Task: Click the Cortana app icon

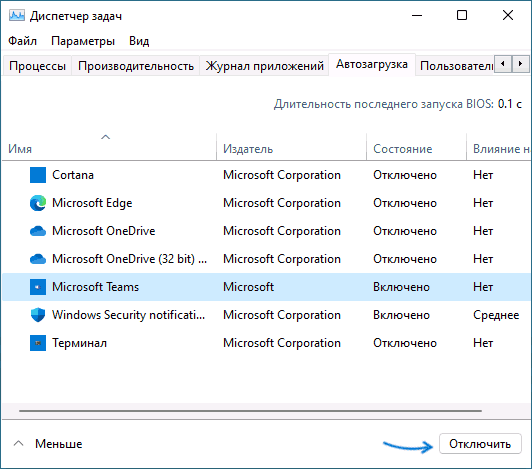Action: [x=38, y=175]
